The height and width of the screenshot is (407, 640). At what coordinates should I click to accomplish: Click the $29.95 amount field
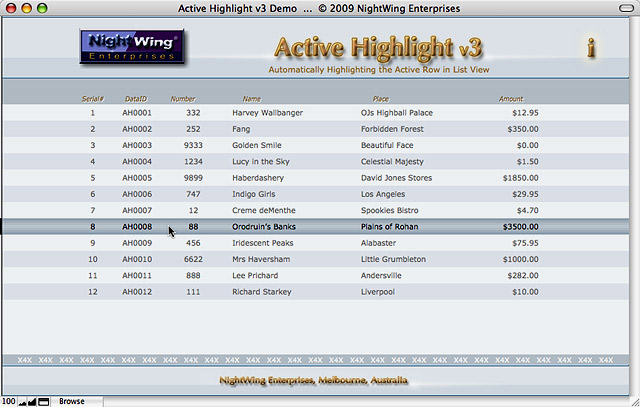pyautogui.click(x=525, y=194)
